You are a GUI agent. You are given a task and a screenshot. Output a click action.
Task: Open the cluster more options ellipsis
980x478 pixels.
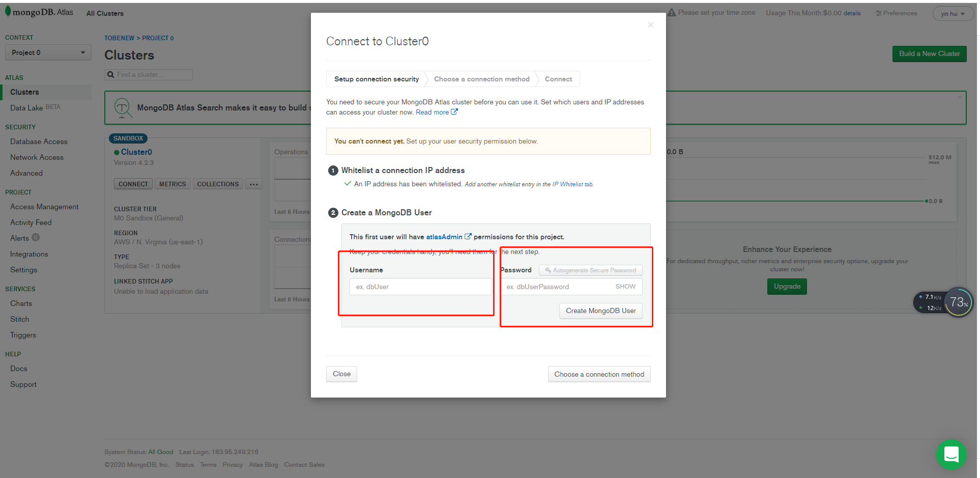click(x=254, y=184)
